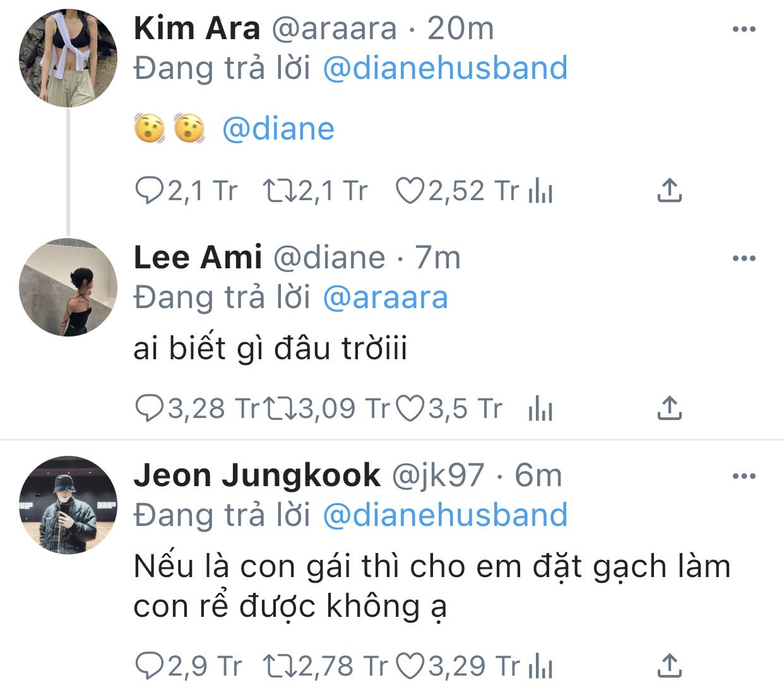Retweet Kim Ara's tweet
The image size is (784, 692).
click(280, 191)
